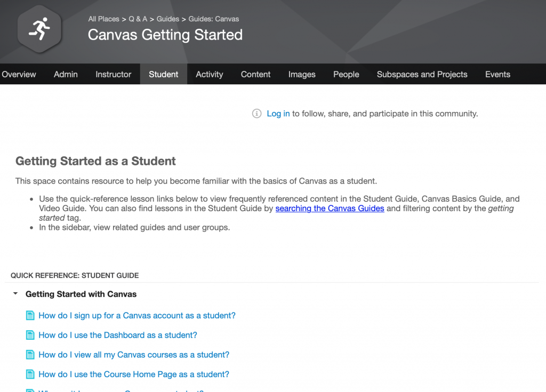
Task: Click document icon beside Dashboard lesson
Action: click(x=30, y=335)
